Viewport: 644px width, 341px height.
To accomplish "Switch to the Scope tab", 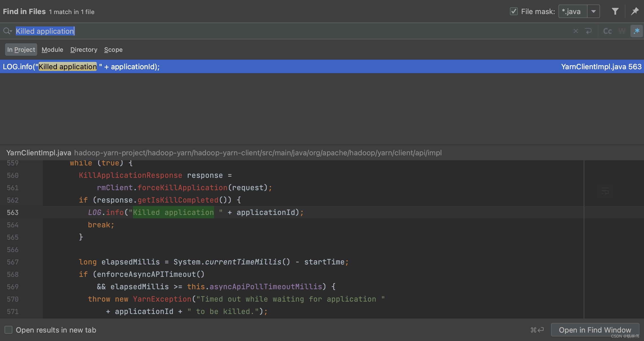I will coord(113,50).
